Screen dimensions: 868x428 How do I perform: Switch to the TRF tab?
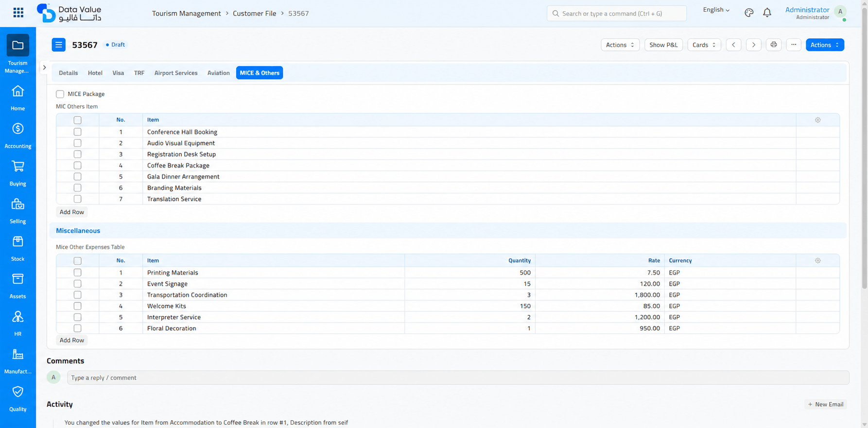139,73
